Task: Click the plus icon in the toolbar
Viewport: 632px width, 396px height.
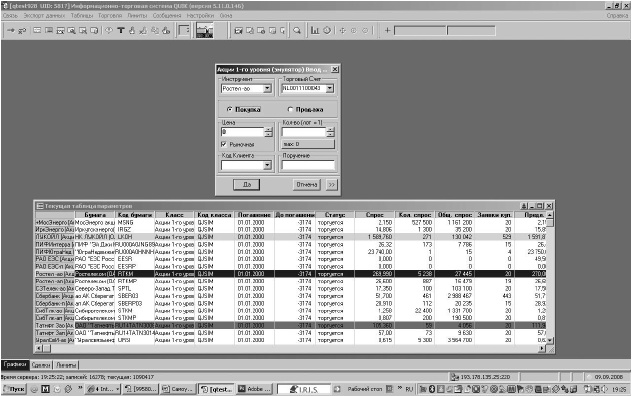Action: click(x=387, y=31)
